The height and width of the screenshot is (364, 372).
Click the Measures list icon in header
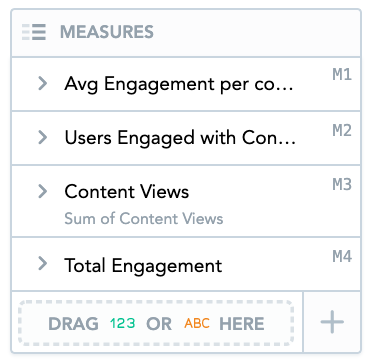point(34,32)
